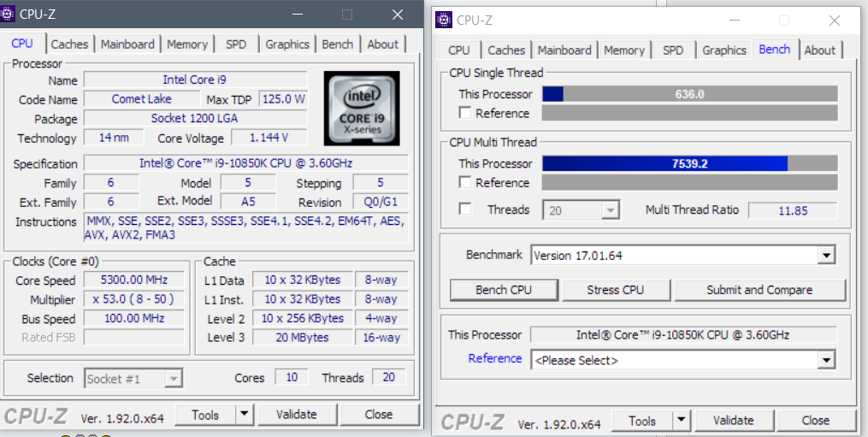Click the processor Name field Intel Core i9
Viewport: 868px width, 437px height.
coord(195,80)
